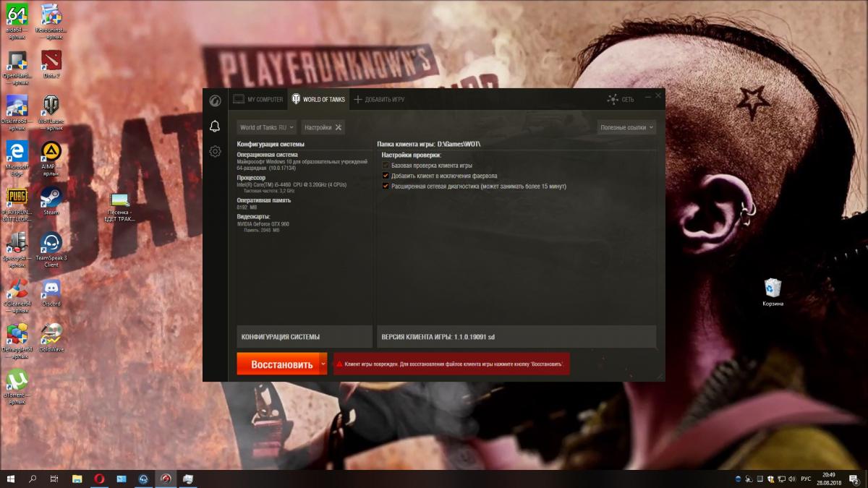
Task: Close the Настройки settings button
Action: [x=323, y=127]
